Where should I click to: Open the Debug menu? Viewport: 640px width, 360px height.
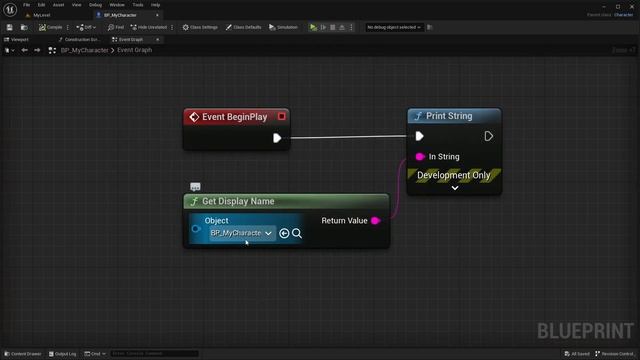pos(95,5)
